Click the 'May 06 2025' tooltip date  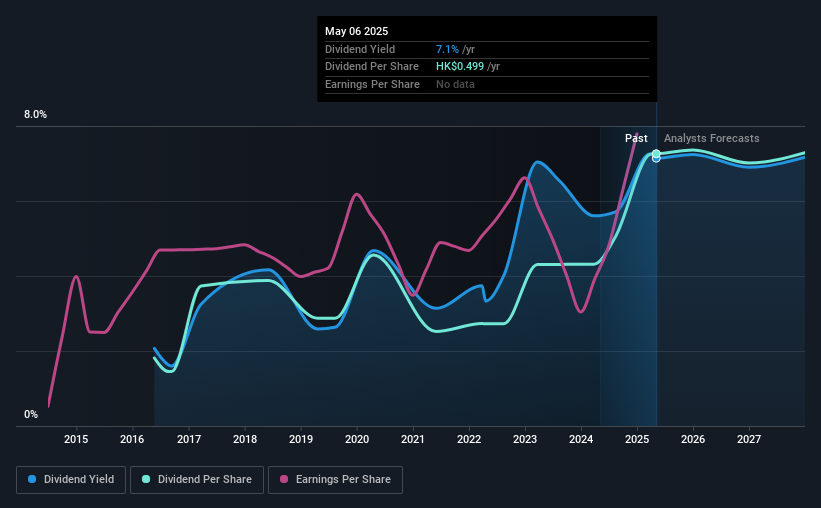[357, 31]
